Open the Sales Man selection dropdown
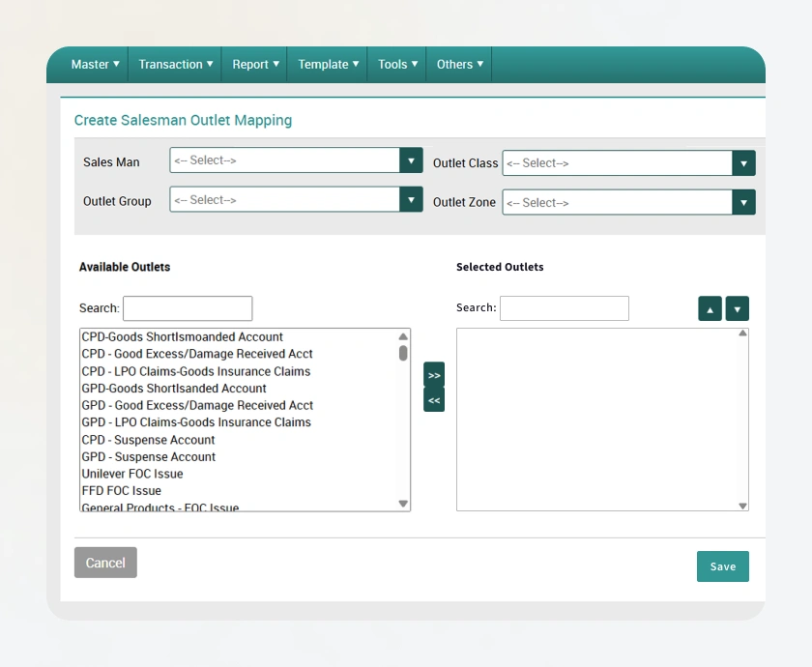 [290, 160]
